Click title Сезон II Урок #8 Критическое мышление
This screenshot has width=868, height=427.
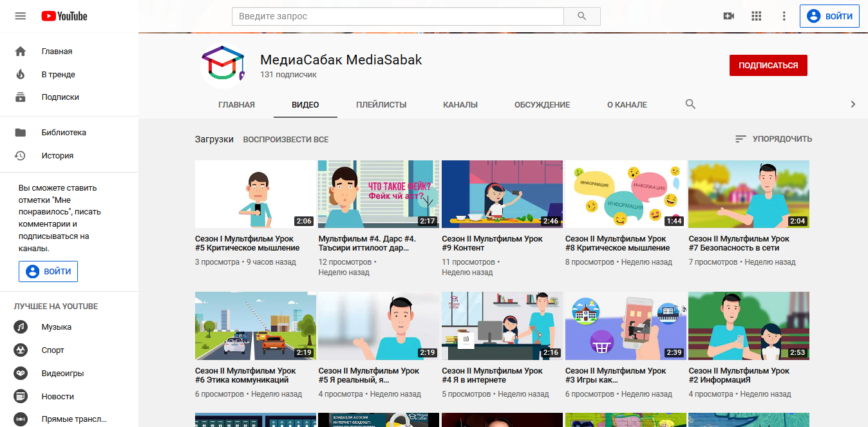pos(618,243)
